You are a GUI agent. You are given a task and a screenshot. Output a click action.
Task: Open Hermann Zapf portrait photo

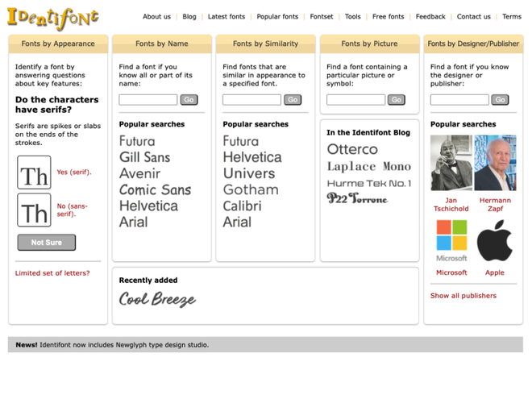point(495,163)
